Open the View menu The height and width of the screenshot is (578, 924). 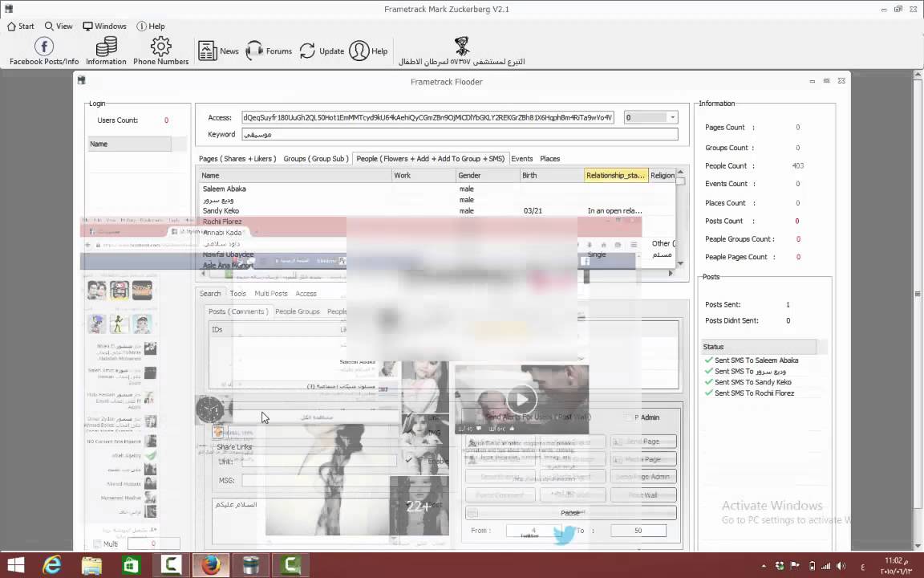coord(59,26)
